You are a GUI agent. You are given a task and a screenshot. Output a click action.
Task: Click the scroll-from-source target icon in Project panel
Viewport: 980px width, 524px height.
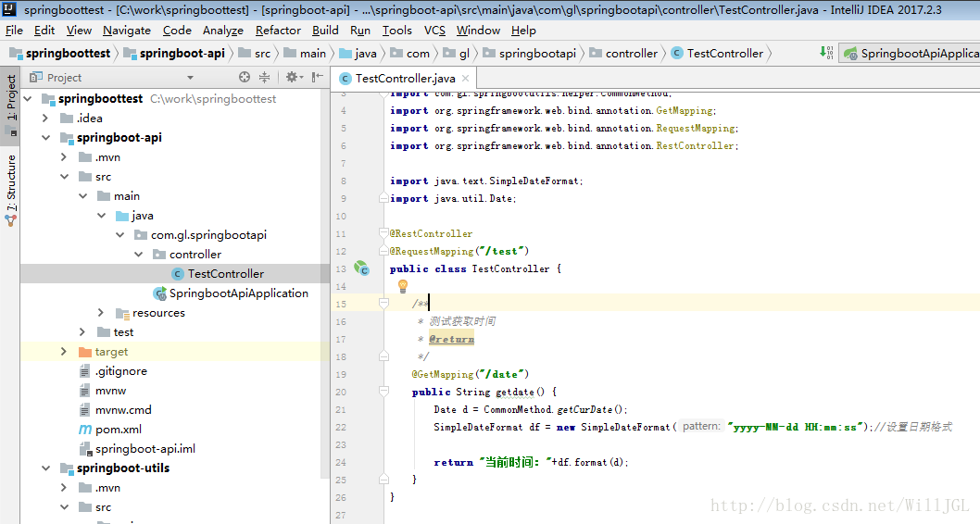pos(245,78)
